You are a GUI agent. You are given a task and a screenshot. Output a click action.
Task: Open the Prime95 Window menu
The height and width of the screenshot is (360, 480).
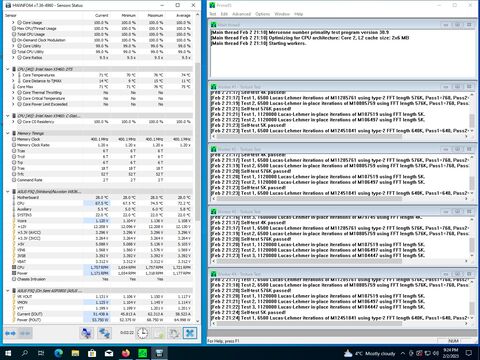[282, 14]
